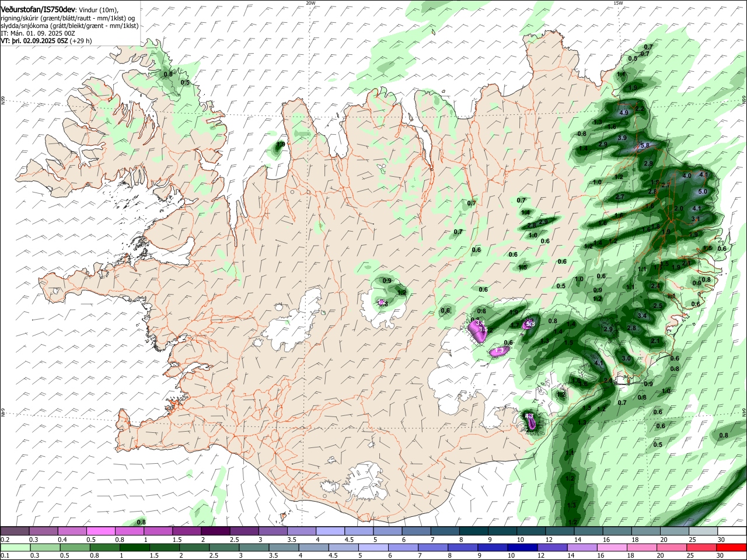Select lilac rain swatch between 14 and 16
The image size is (747, 560).
click(582, 547)
